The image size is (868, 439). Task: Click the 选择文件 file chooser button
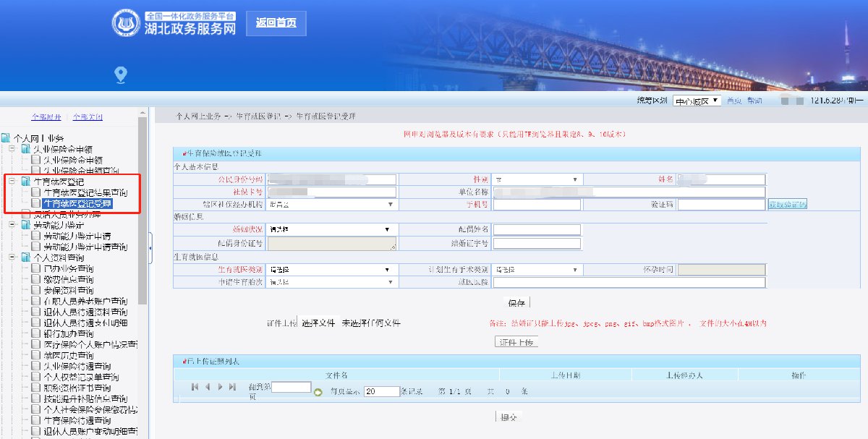click(318, 323)
